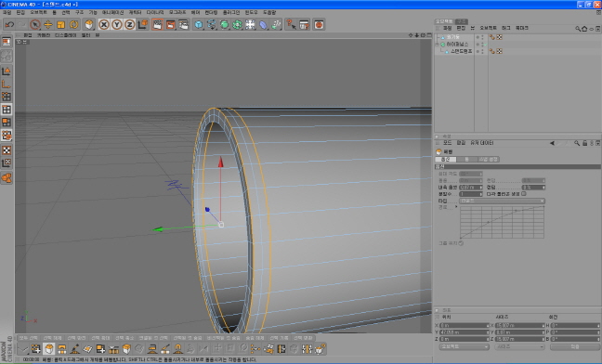Viewport: 602px width, 364px height.
Task: Click the home icon in Object Manager
Action: (584, 29)
